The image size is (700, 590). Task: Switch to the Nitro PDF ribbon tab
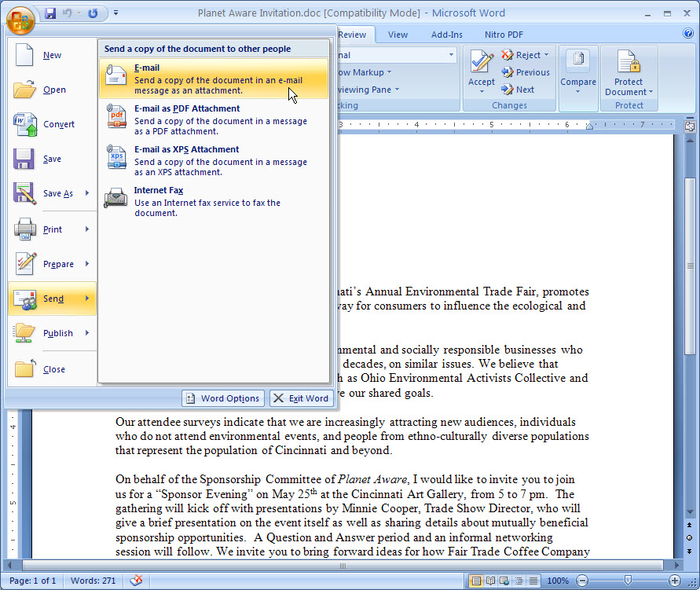click(504, 35)
